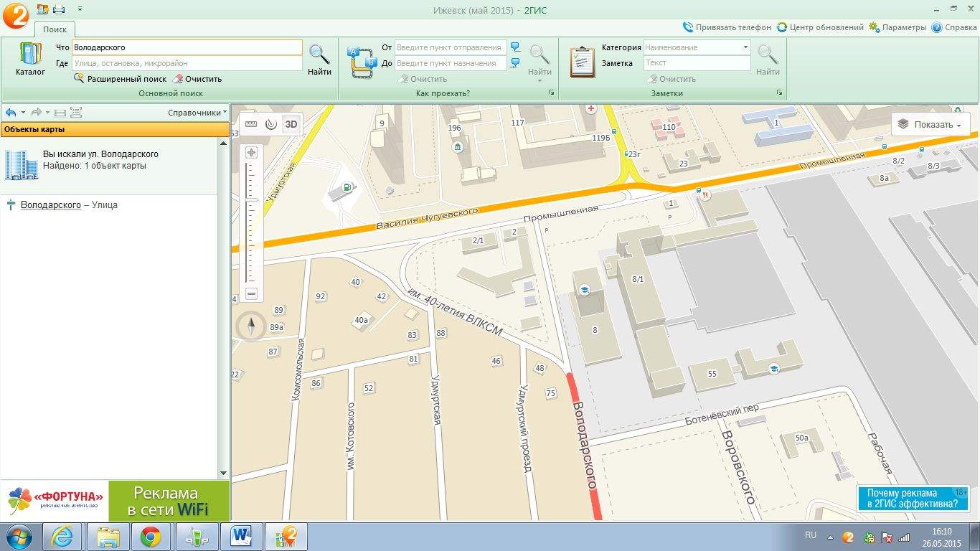
Task: Select the ruler measurement tool
Action: tap(251, 124)
